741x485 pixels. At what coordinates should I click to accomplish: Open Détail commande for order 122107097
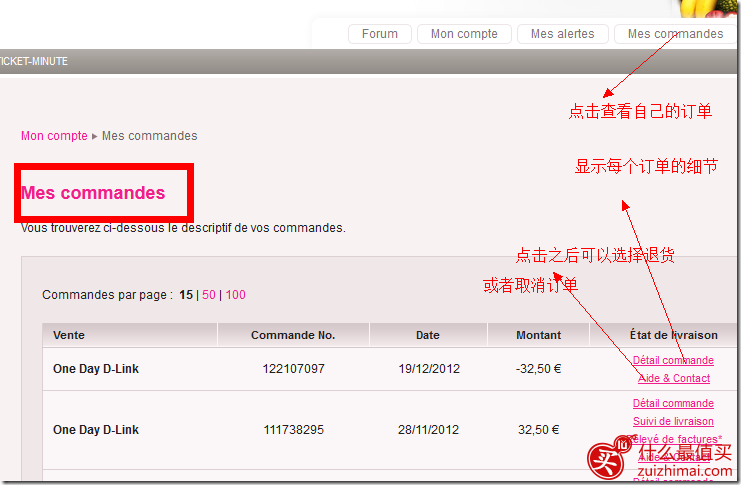[x=673, y=360]
